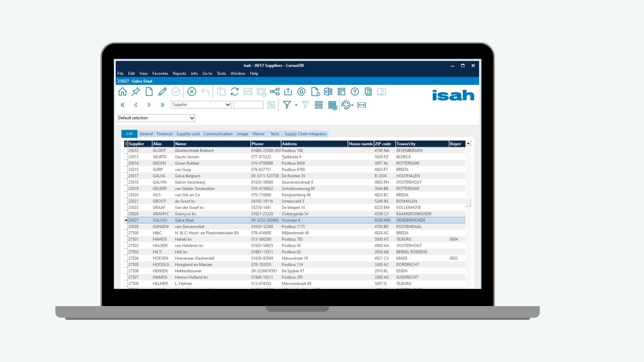Open the Reports menu
The height and width of the screenshot is (362, 644).
coord(179,73)
